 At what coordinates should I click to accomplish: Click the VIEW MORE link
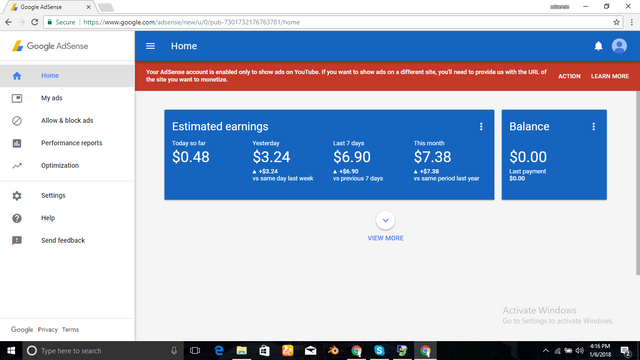(x=385, y=238)
